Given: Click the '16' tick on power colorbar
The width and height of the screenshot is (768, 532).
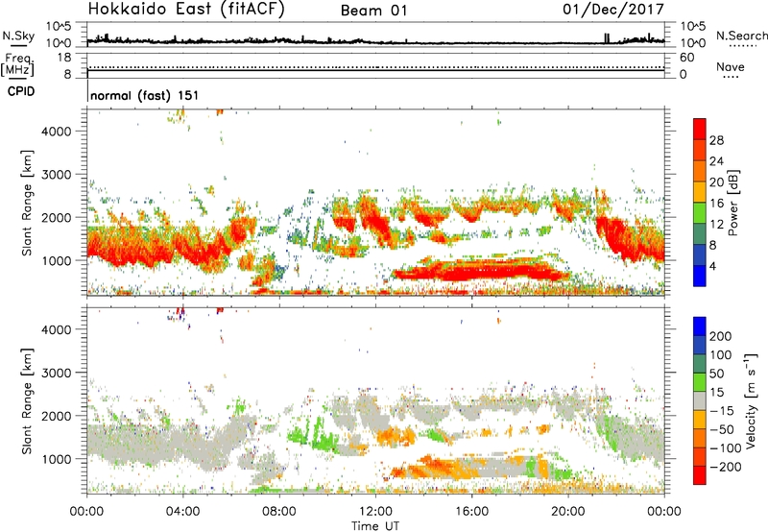Looking at the screenshot, I should coord(716,204).
